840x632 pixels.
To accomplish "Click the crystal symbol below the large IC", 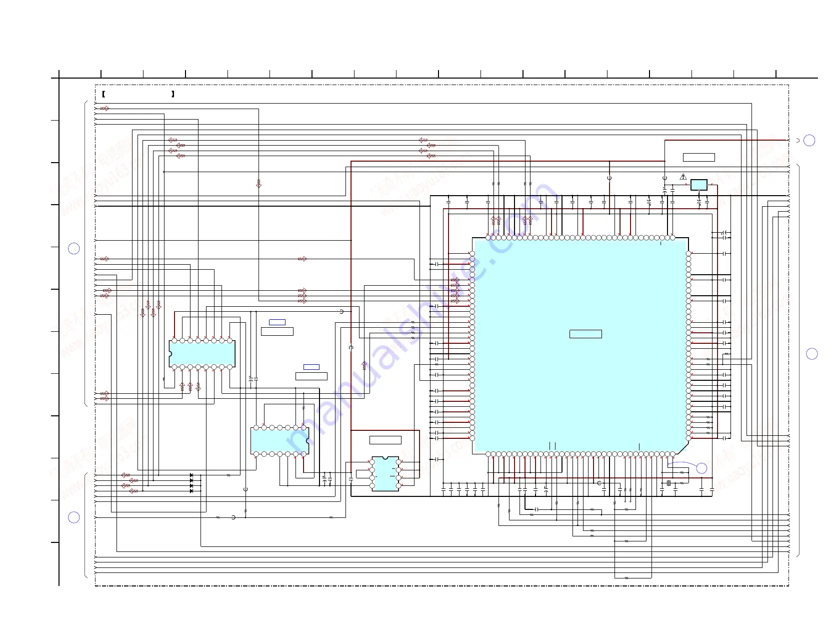I will pos(668,483).
